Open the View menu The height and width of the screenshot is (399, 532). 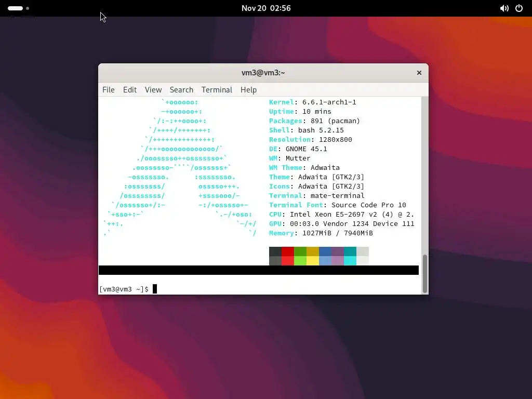tap(153, 90)
